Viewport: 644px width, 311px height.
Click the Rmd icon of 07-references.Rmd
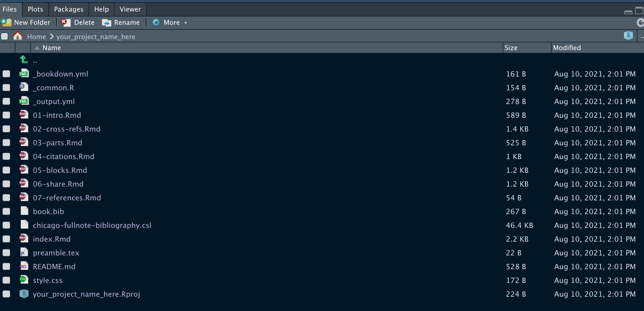24,197
